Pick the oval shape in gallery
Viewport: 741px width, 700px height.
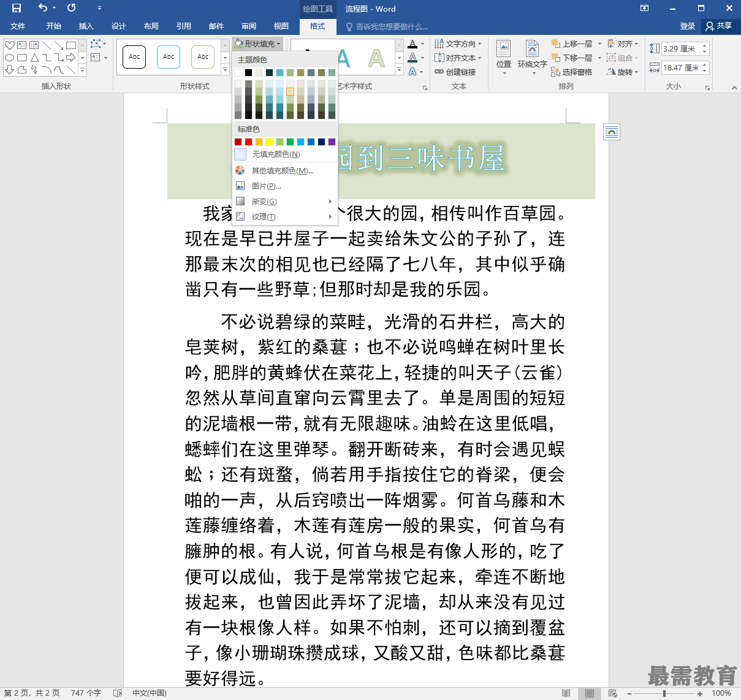10,58
